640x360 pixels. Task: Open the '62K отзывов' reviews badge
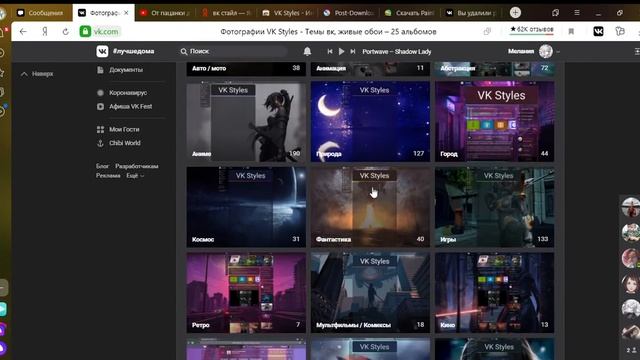point(531,30)
